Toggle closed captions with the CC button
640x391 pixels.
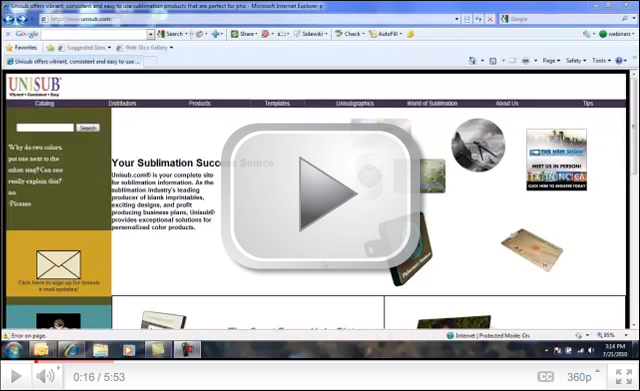[545, 377]
